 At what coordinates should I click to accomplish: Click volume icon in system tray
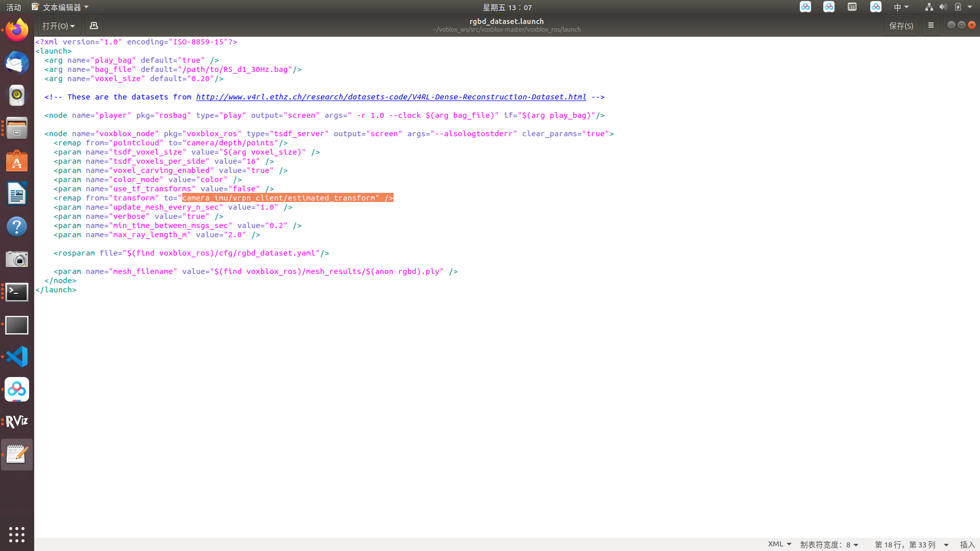click(943, 7)
